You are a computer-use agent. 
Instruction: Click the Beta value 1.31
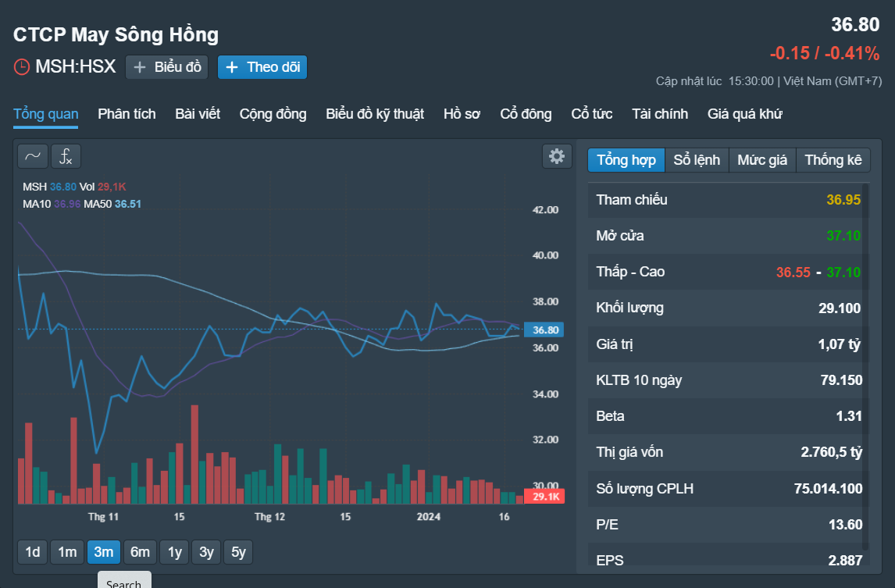click(x=849, y=416)
